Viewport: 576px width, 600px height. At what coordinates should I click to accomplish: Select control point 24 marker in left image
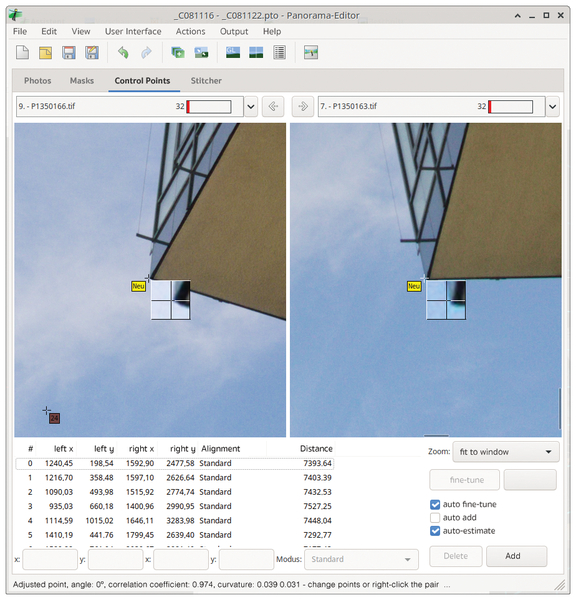54,418
